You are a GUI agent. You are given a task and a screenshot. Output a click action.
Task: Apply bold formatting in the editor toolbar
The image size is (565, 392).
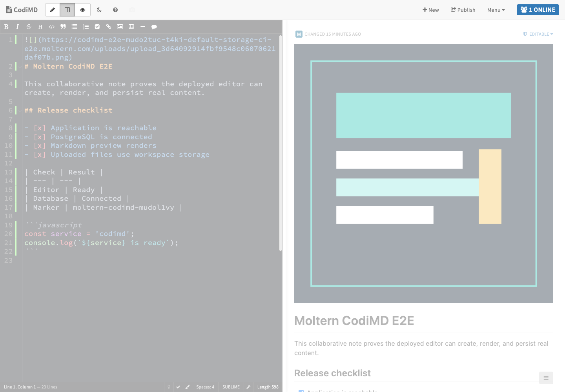click(6, 27)
